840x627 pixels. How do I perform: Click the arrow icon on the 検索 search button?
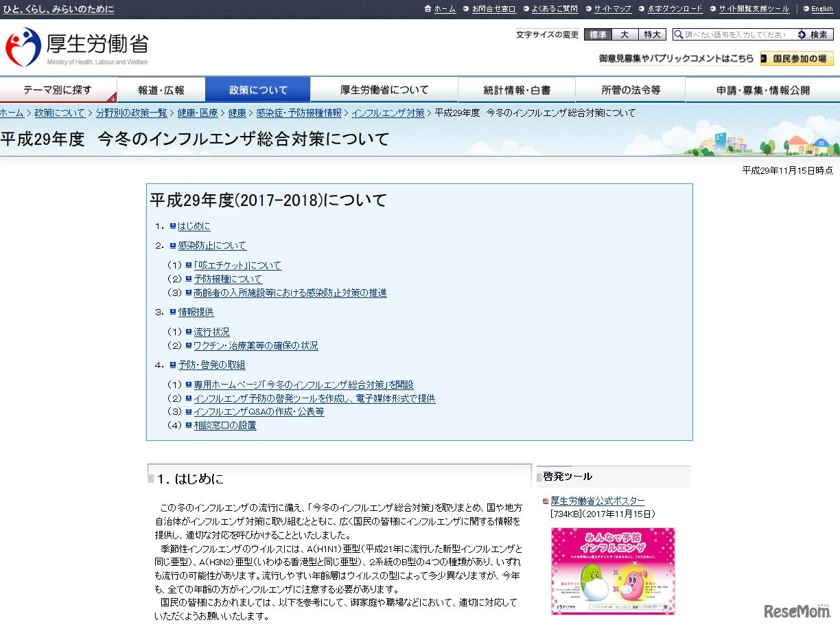tap(803, 34)
